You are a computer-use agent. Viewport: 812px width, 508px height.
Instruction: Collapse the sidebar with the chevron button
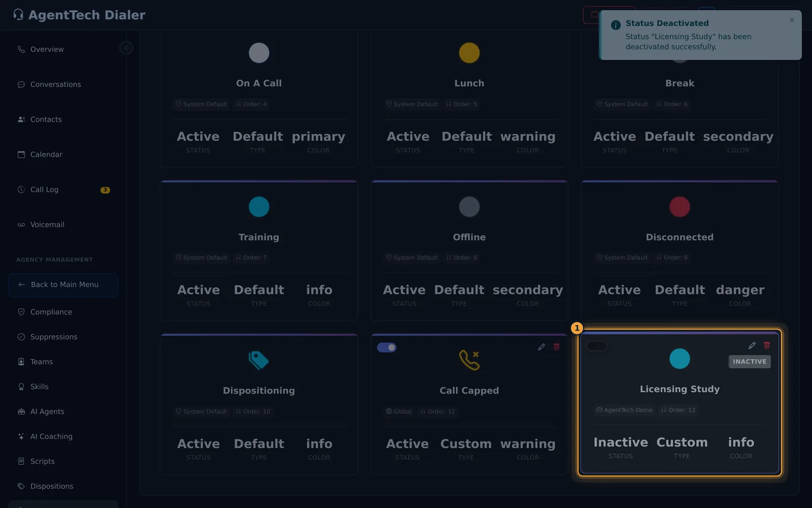(x=126, y=48)
